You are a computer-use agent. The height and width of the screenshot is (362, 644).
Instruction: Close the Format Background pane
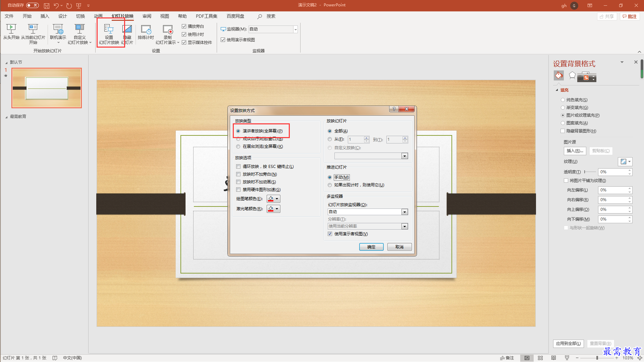point(636,62)
